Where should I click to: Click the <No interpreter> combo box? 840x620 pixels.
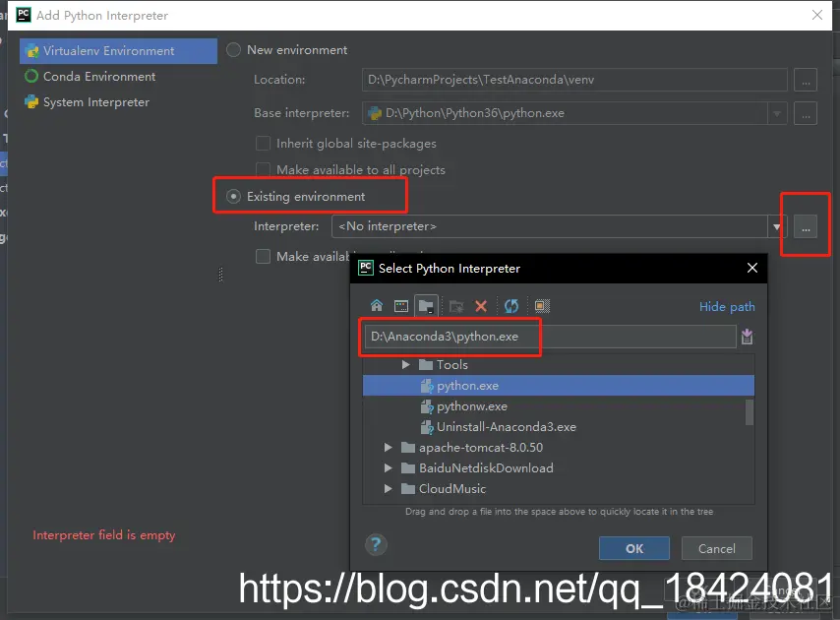[x=560, y=226]
